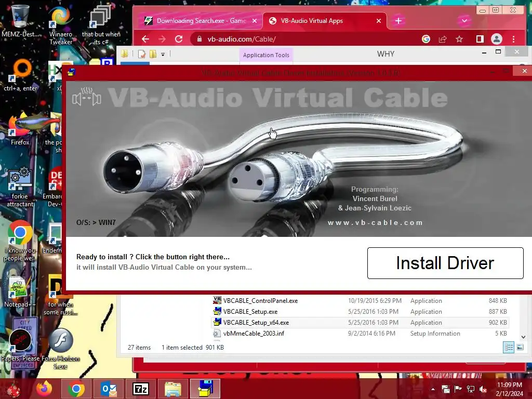Click the VB-Audio installer title bar icon
This screenshot has width=532, height=399.
click(x=71, y=72)
